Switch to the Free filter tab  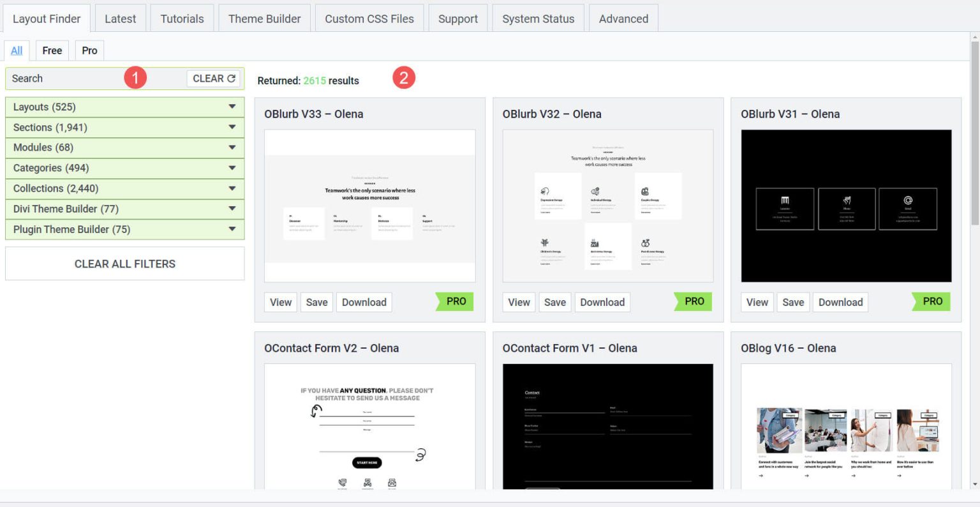coord(52,50)
